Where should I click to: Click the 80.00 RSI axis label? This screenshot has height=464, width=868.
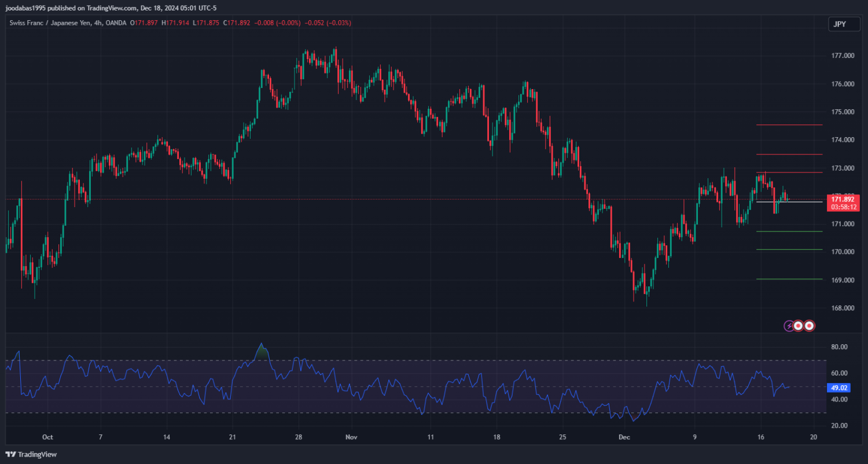point(839,347)
